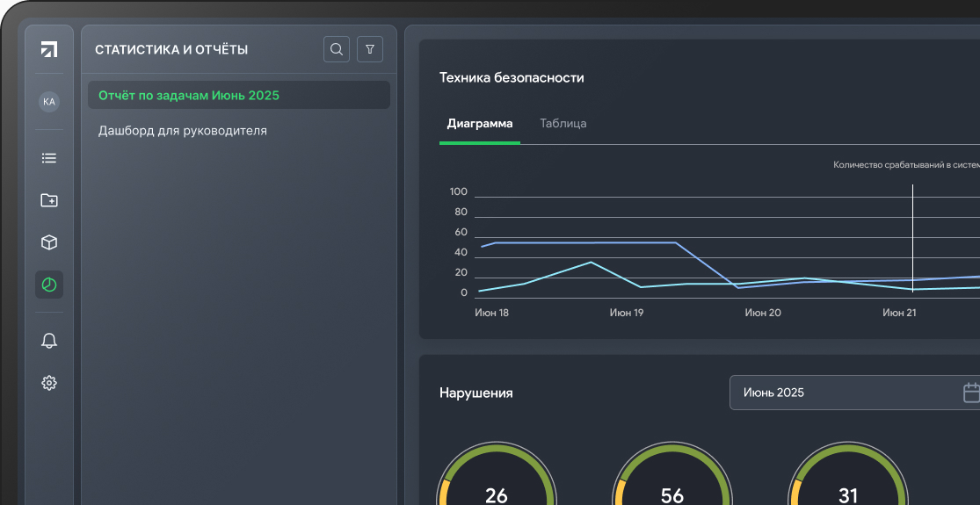Screen dimensions: 980x505
Task: Switch to the 'Диаграмма' tab
Action: 479,124
